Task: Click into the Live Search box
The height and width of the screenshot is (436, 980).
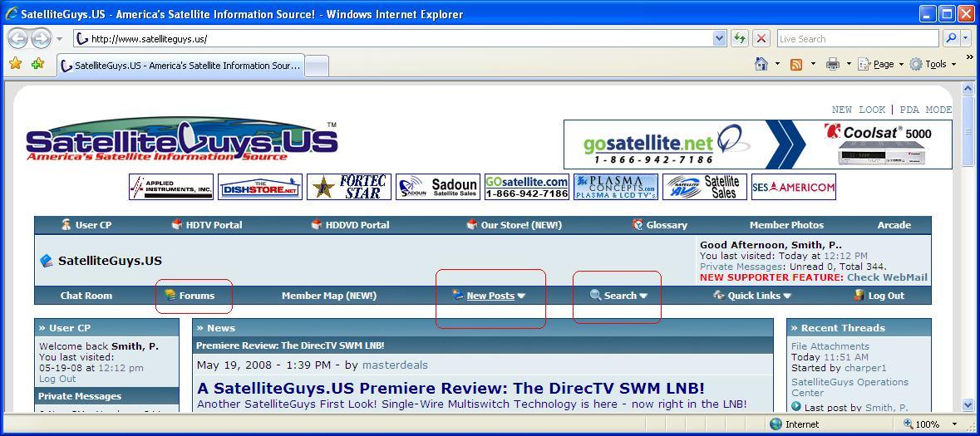Action: coord(858,39)
